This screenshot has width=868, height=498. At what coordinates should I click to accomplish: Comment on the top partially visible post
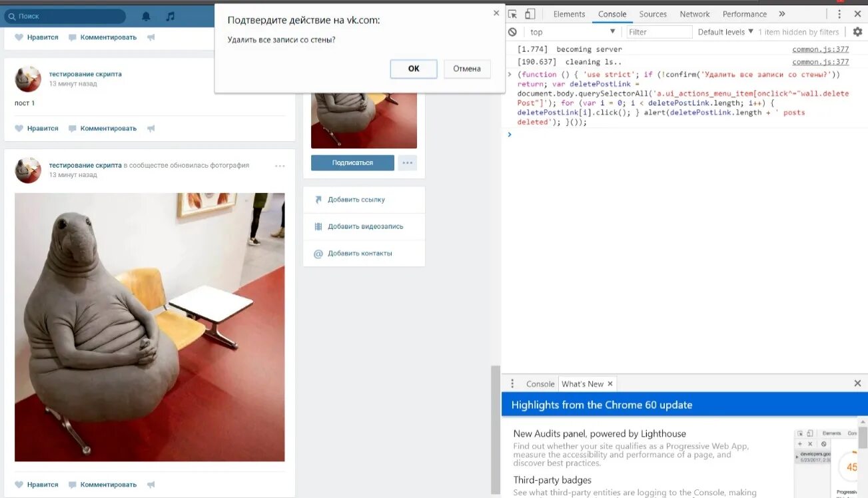(x=103, y=37)
